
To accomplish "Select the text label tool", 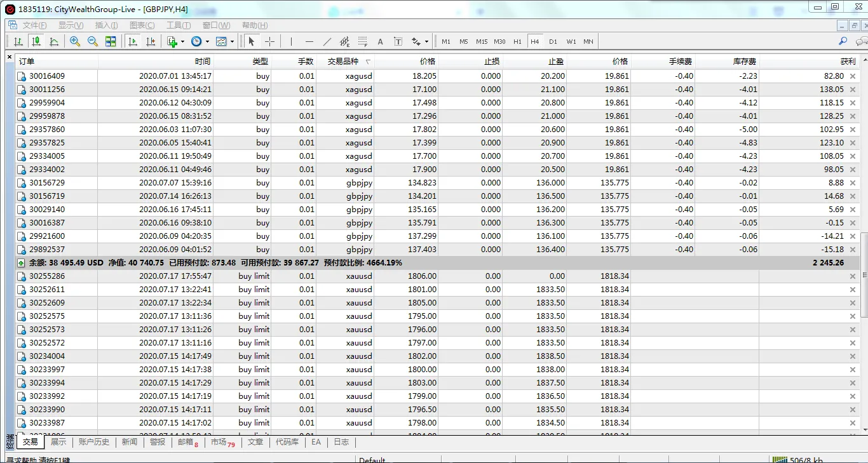I will click(x=398, y=41).
